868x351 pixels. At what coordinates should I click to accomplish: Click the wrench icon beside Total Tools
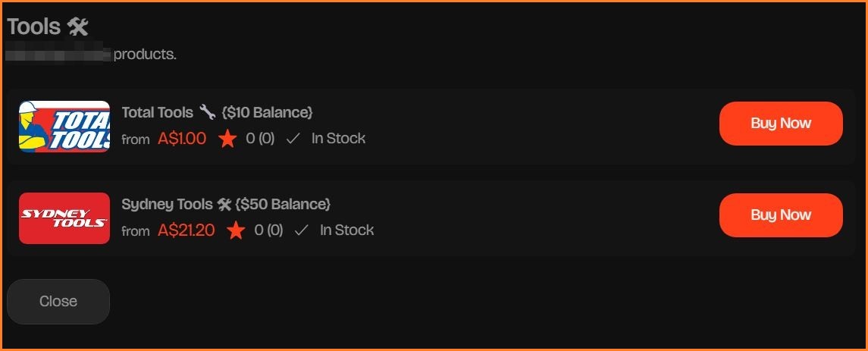click(208, 113)
